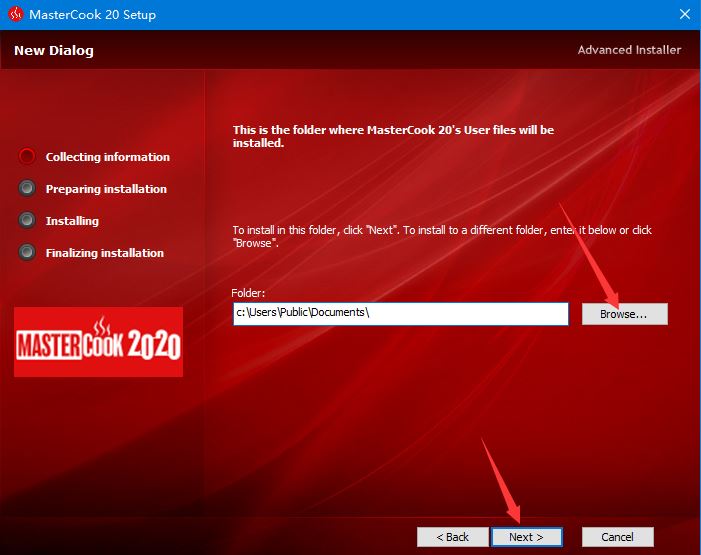
Task: Click the Installing step bullet
Action: point(27,220)
